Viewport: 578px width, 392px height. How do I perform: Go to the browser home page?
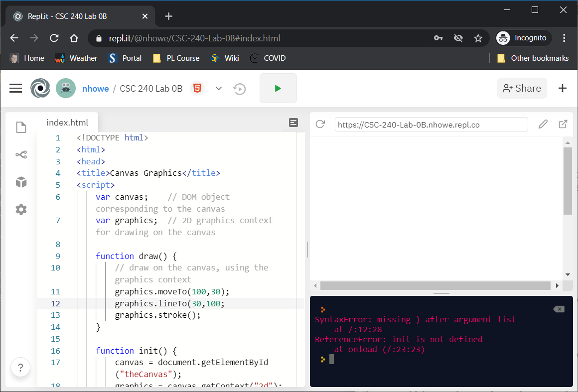point(74,38)
